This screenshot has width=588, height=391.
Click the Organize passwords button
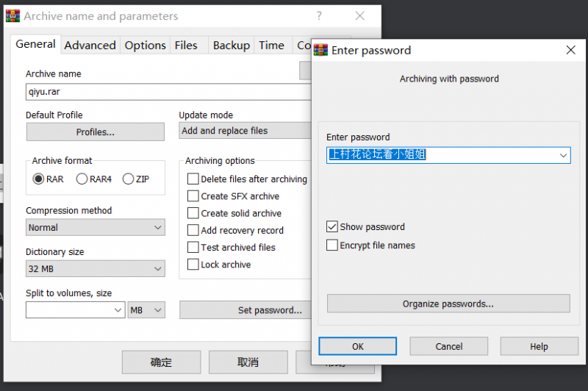[x=448, y=304]
